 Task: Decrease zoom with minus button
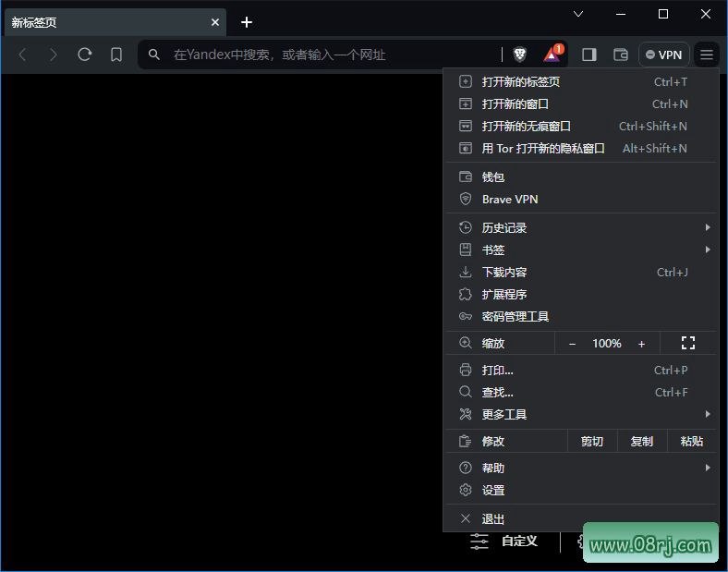tap(572, 344)
